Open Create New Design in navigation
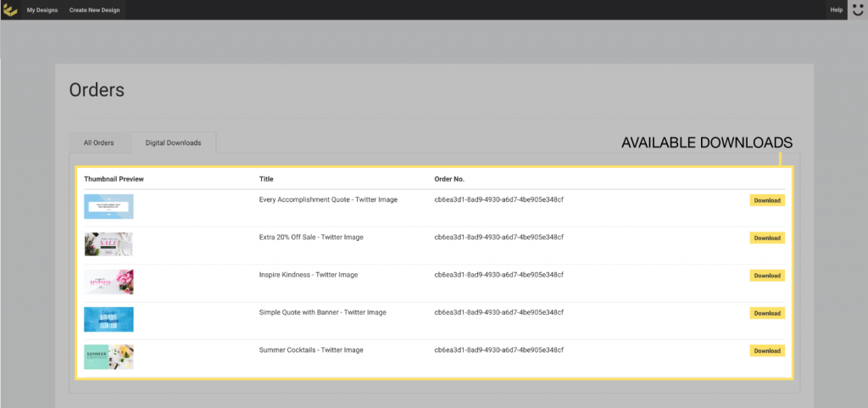868x408 pixels. pyautogui.click(x=95, y=10)
